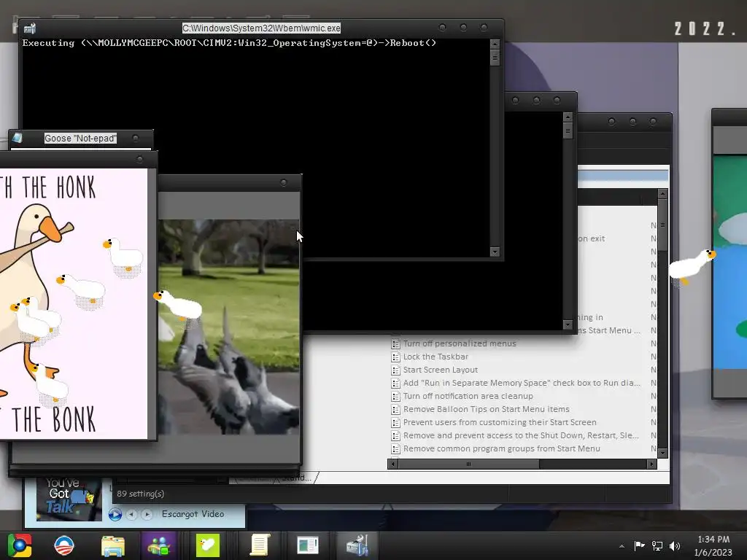Click the Escargot Video label
The image size is (747, 560).
[x=193, y=514]
